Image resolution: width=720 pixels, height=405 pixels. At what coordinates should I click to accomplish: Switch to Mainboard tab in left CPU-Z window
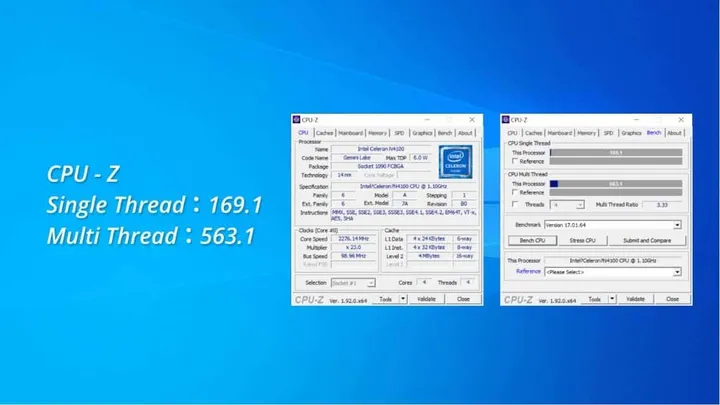click(350, 133)
